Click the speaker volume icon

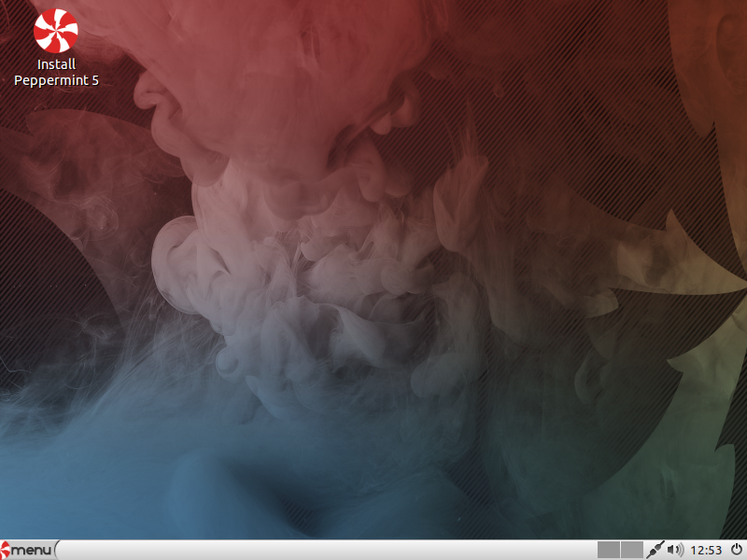tap(675, 550)
